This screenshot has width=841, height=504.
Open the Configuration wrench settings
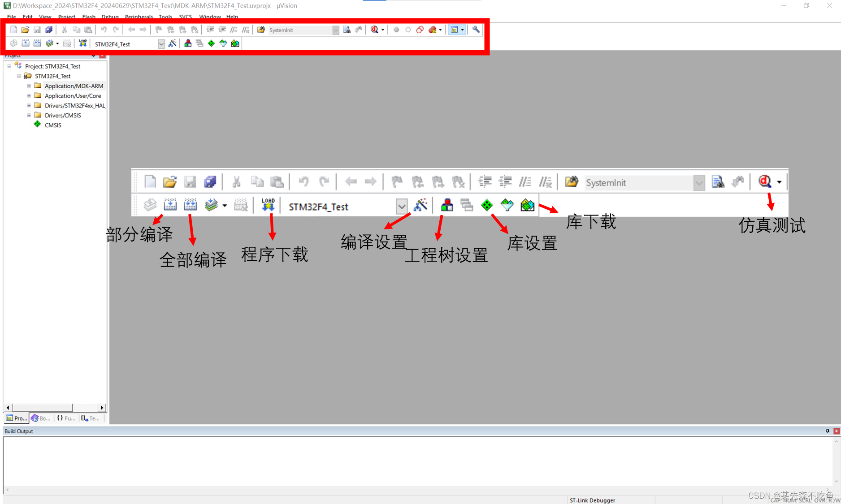[x=476, y=30]
